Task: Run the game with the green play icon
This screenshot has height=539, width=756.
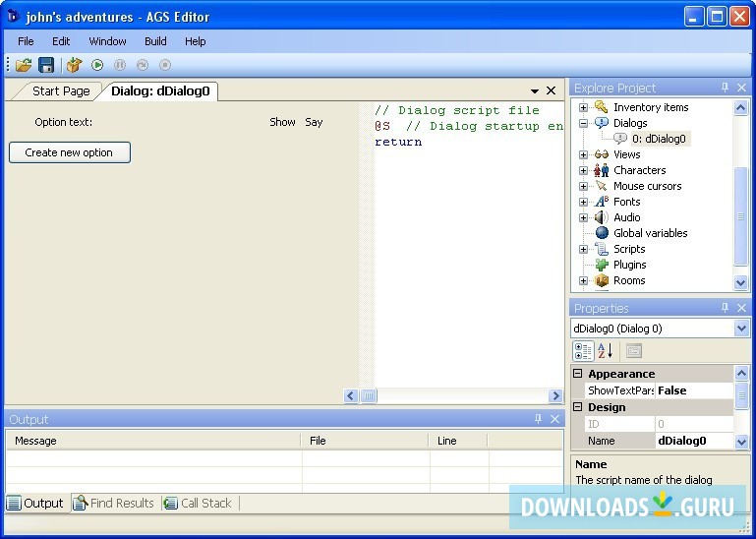Action: (97, 65)
